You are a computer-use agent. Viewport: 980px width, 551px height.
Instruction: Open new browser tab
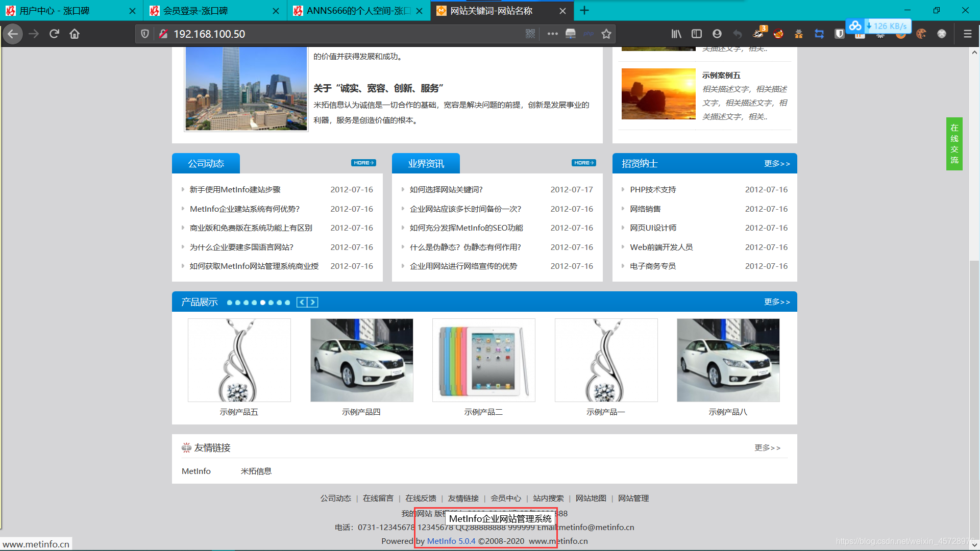click(x=584, y=10)
